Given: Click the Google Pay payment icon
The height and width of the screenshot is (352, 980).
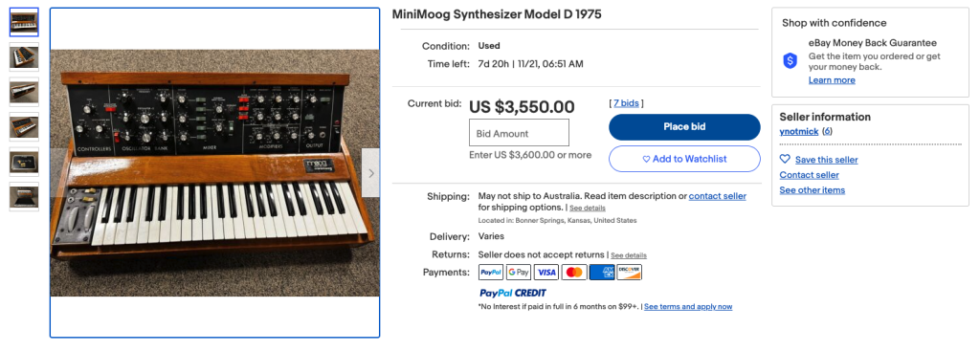Looking at the screenshot, I should click(x=519, y=272).
